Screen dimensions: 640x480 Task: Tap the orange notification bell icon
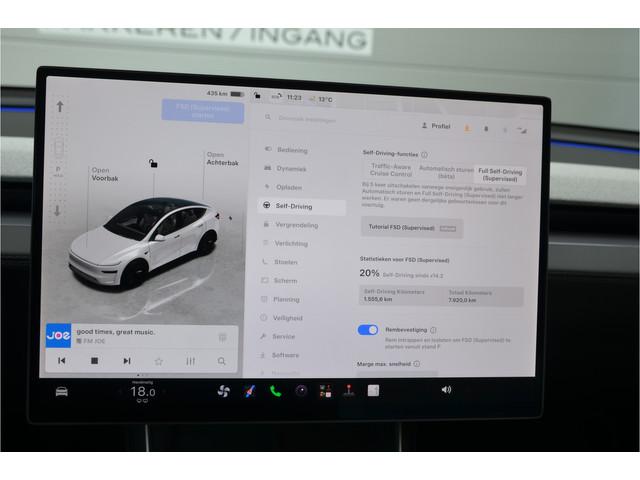tap(467, 128)
